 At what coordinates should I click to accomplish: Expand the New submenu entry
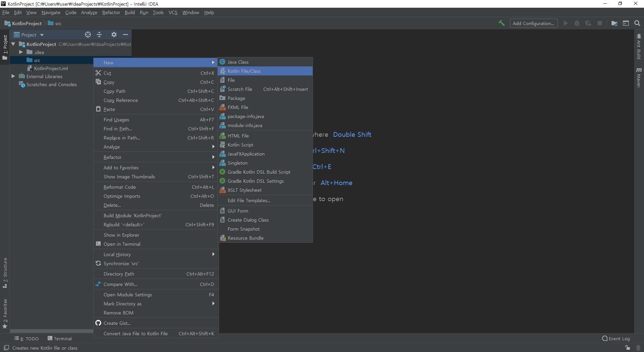click(156, 63)
